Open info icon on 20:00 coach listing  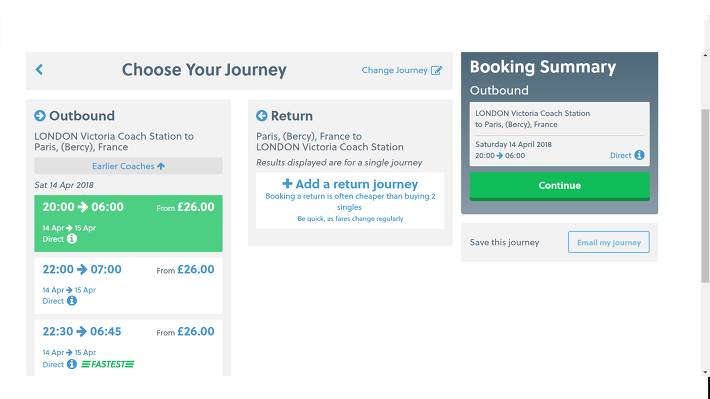click(72, 239)
